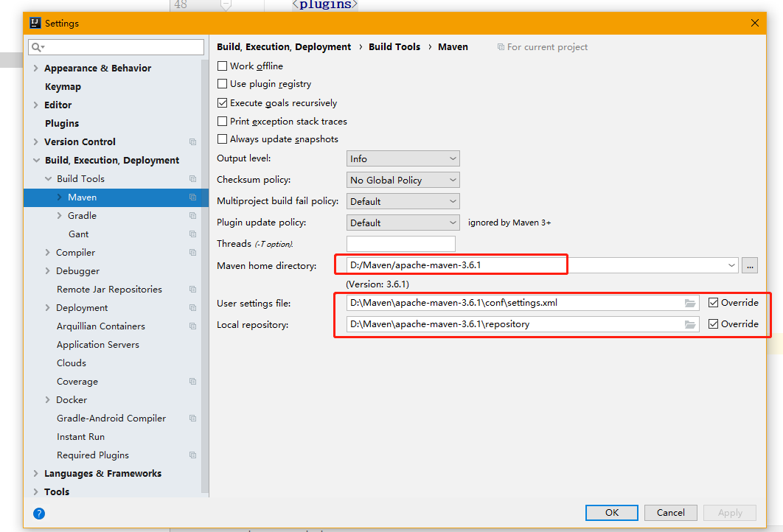This screenshot has height=532, width=783.
Task: Click the Threads input field
Action: tap(401, 244)
